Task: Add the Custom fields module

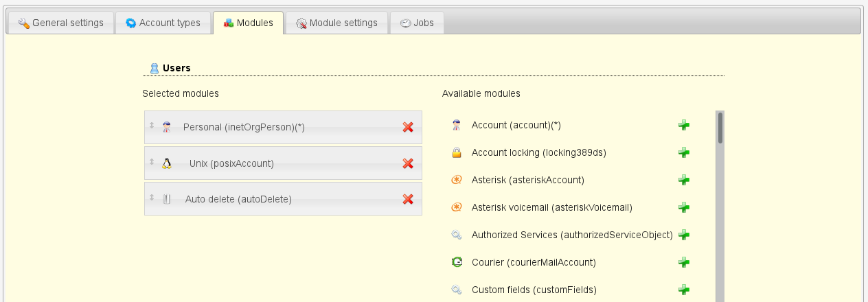Action: [683, 290]
